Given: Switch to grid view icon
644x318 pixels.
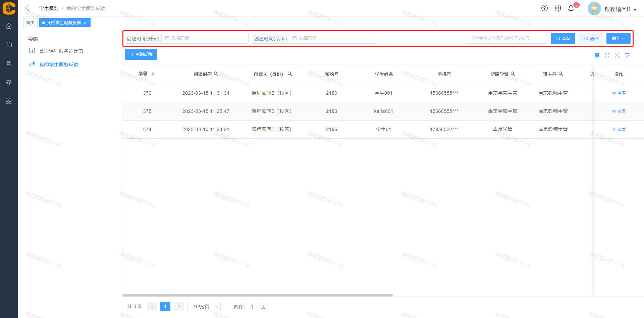Looking at the screenshot, I should tap(597, 55).
